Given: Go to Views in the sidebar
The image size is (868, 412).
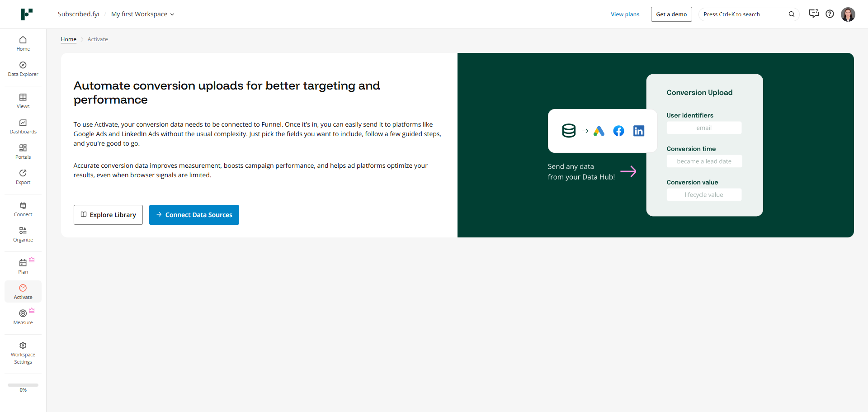Looking at the screenshot, I should pyautogui.click(x=23, y=101).
